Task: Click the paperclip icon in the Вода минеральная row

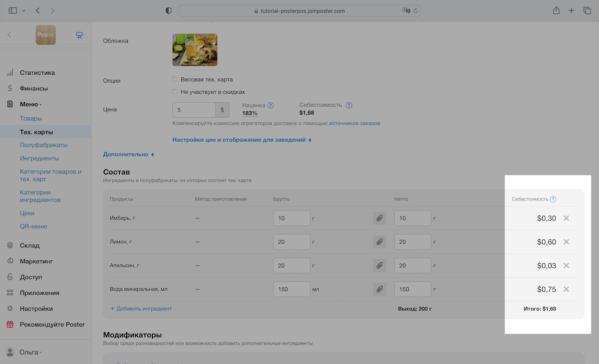Action: [379, 289]
